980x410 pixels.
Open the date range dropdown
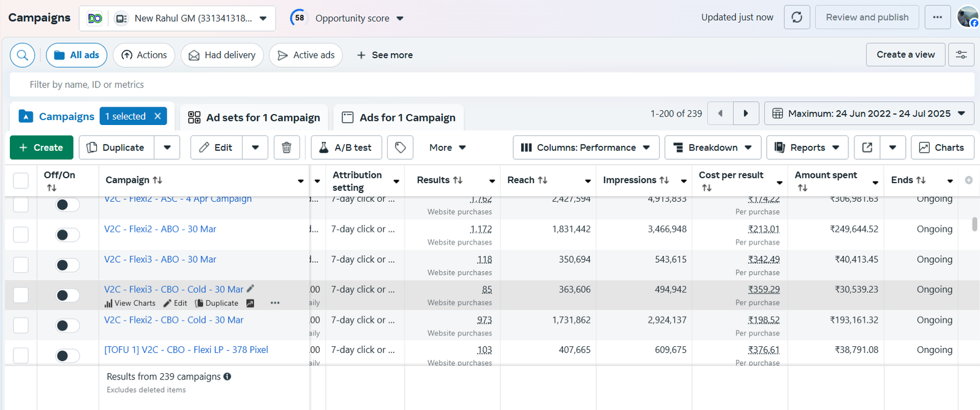(x=869, y=113)
